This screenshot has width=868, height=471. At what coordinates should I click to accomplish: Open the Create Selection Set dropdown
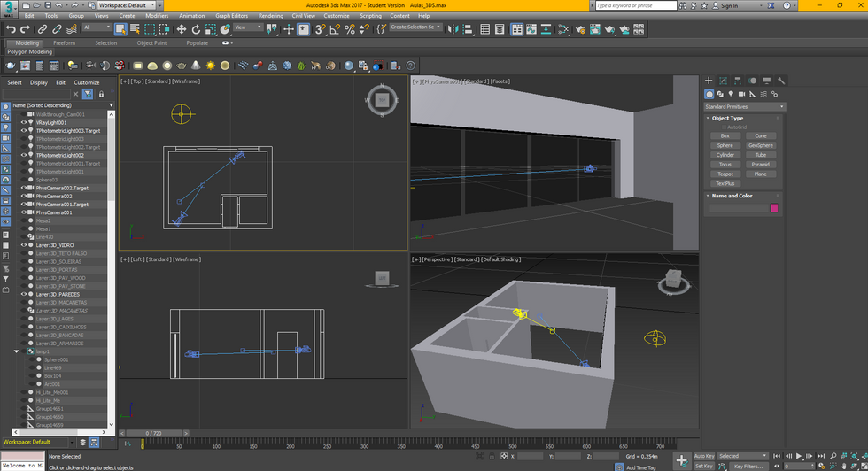pyautogui.click(x=415, y=27)
